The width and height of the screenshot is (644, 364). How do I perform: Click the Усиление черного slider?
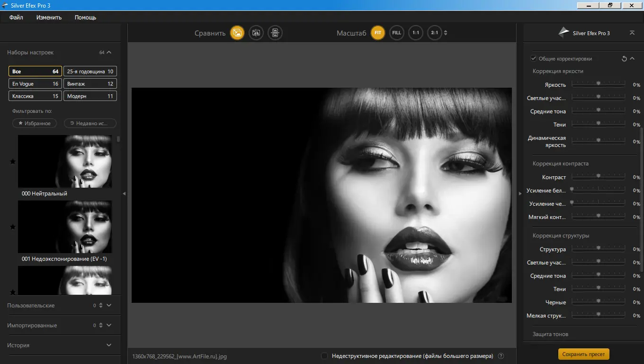pos(598,204)
